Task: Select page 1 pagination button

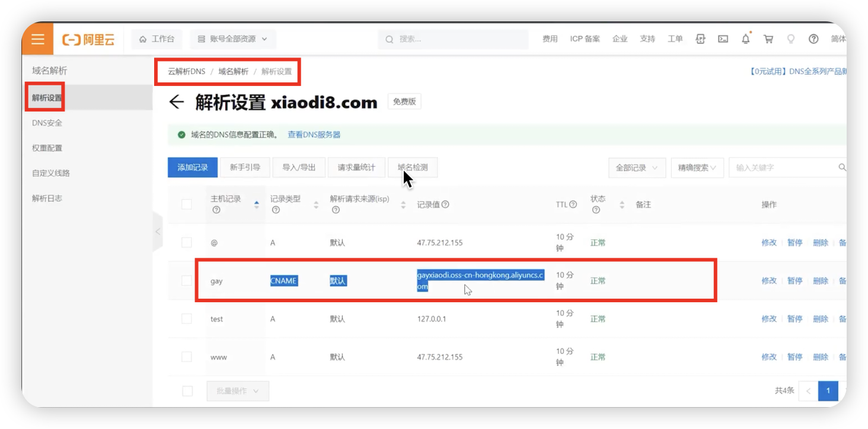Action: pos(828,391)
